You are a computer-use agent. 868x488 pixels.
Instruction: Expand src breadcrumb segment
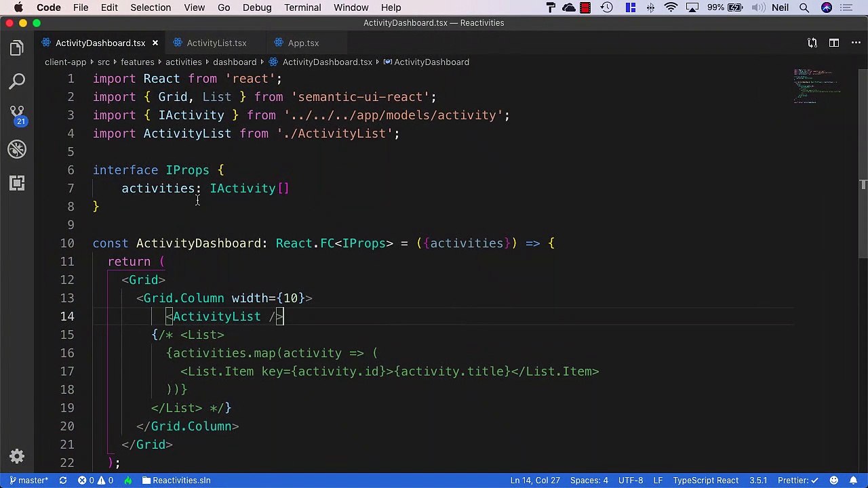(x=104, y=62)
